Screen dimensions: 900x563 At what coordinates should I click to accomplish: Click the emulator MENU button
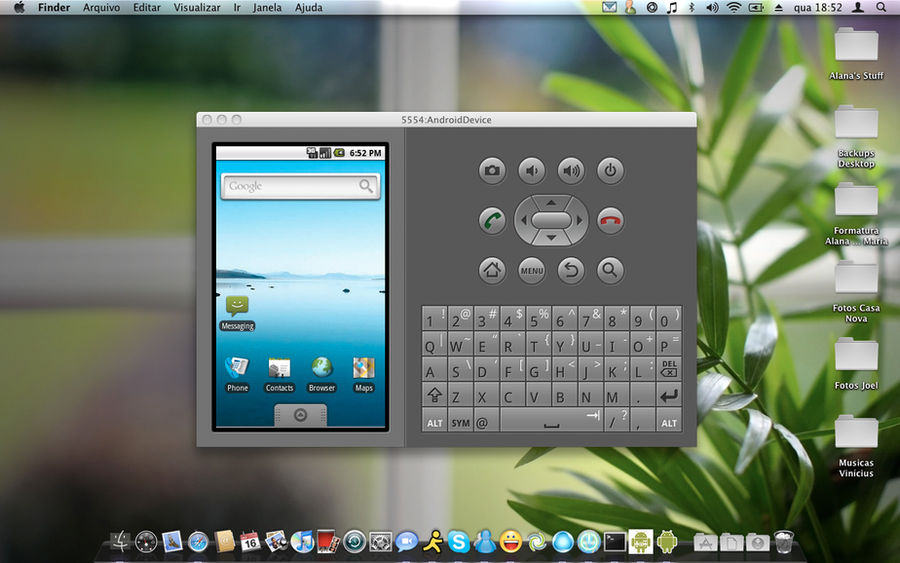point(532,270)
